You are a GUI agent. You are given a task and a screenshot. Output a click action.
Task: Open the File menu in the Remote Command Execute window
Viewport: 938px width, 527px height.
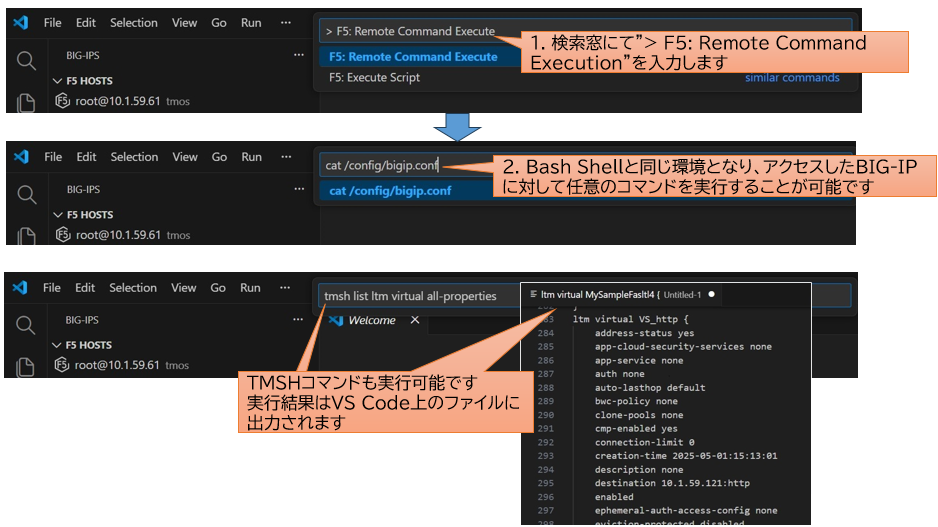pos(53,23)
